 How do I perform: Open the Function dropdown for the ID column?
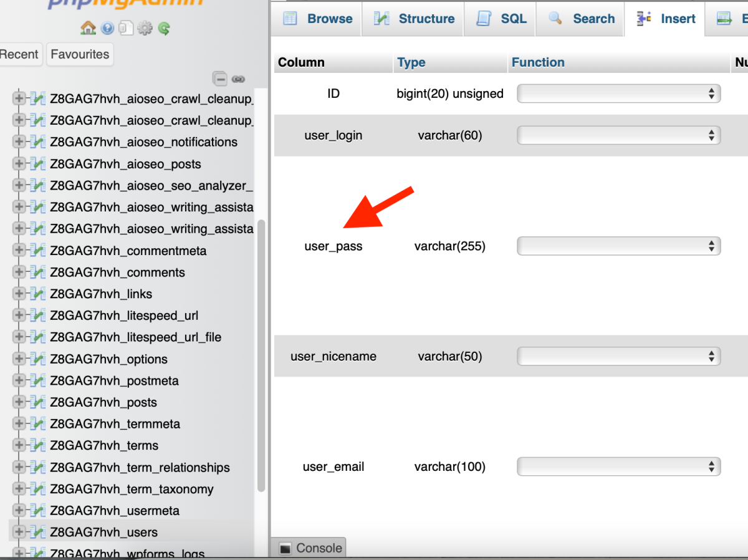pyautogui.click(x=618, y=93)
